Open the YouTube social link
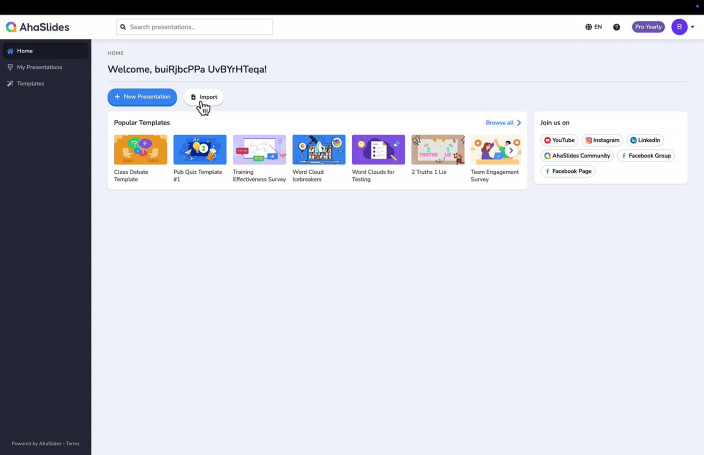The image size is (704, 455). point(559,140)
